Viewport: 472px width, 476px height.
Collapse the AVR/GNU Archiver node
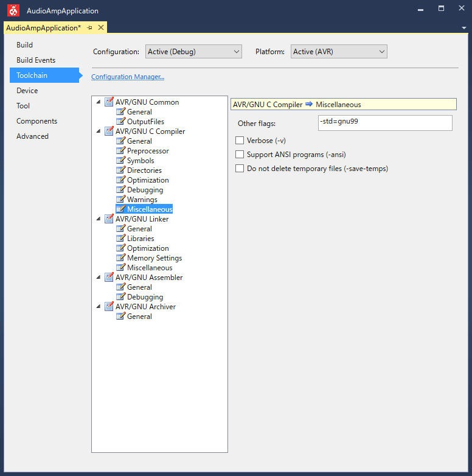point(99,306)
